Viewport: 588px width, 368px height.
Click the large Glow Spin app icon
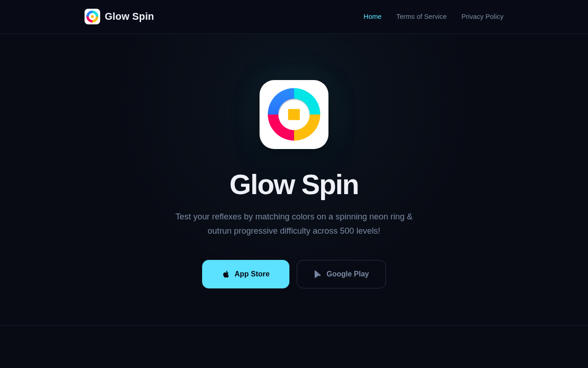[x=294, y=115]
